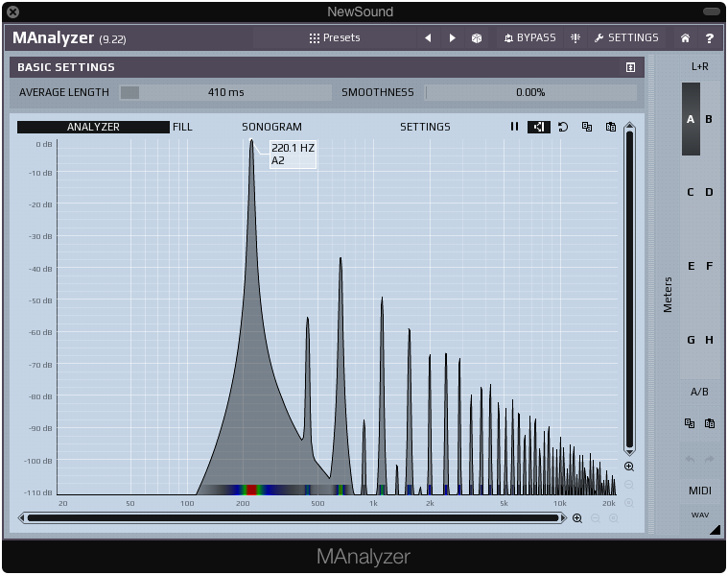The height and width of the screenshot is (575, 728).
Task: Toggle the highlighted speaker icon beside pause
Action: click(x=539, y=127)
